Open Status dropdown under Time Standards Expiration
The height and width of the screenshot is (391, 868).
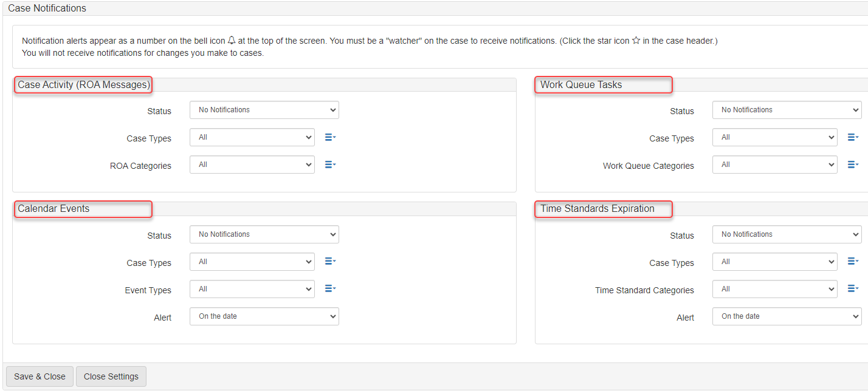(787, 234)
